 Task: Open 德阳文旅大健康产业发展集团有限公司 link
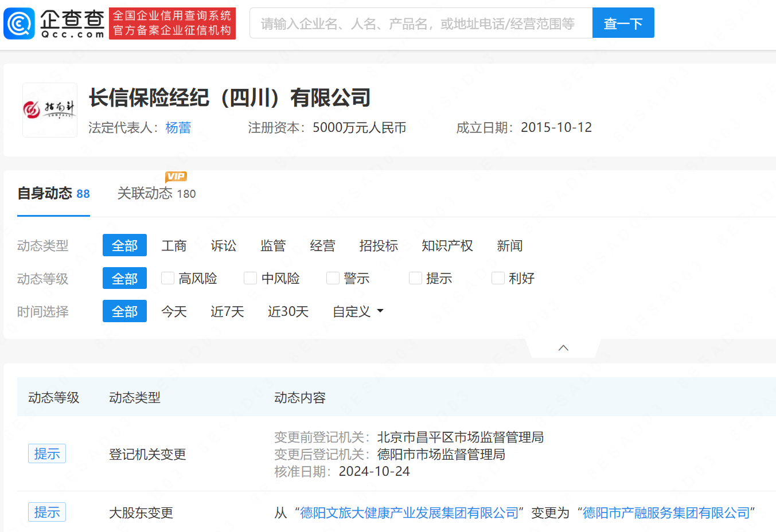(x=410, y=513)
